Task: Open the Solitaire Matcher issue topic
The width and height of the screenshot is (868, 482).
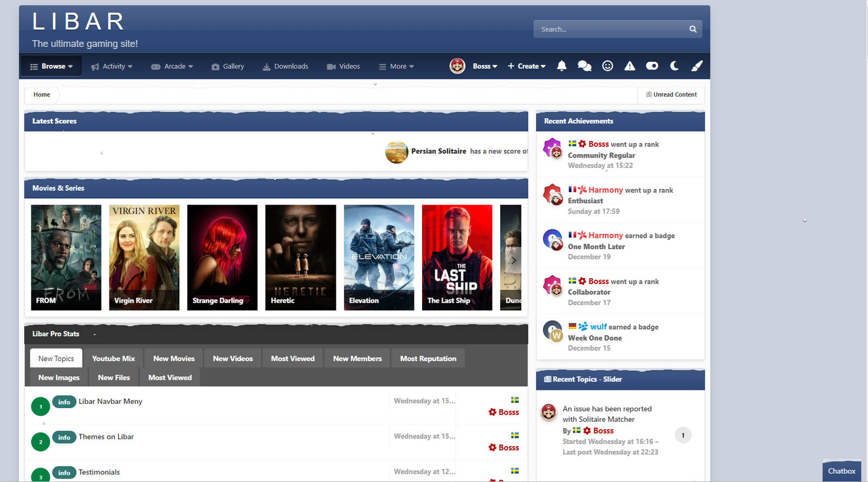Action: [x=607, y=414]
